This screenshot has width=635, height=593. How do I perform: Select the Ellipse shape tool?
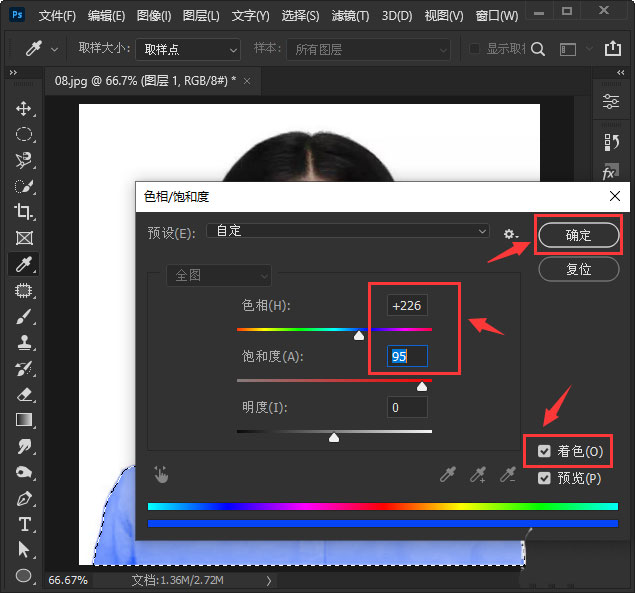tap(23, 575)
